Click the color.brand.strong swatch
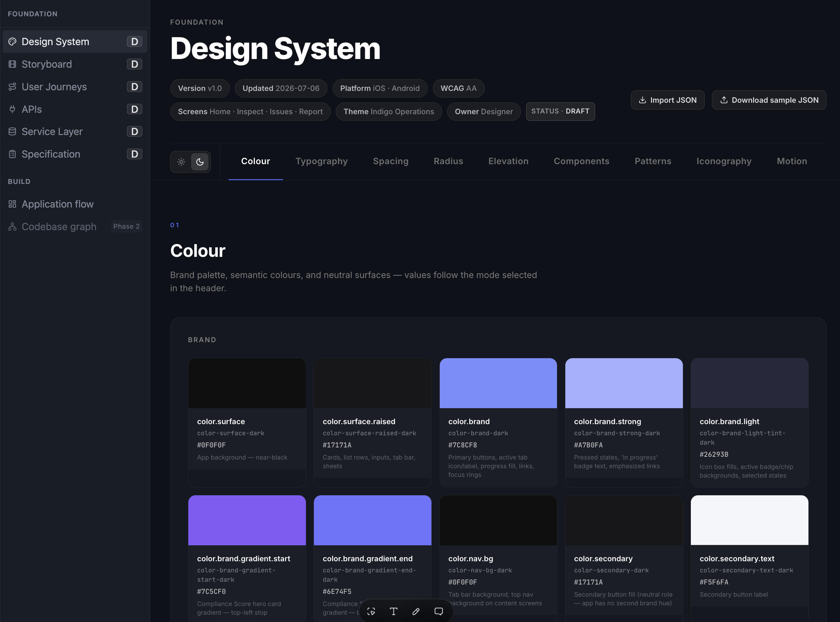Viewport: 840px width, 622px height. 624,383
